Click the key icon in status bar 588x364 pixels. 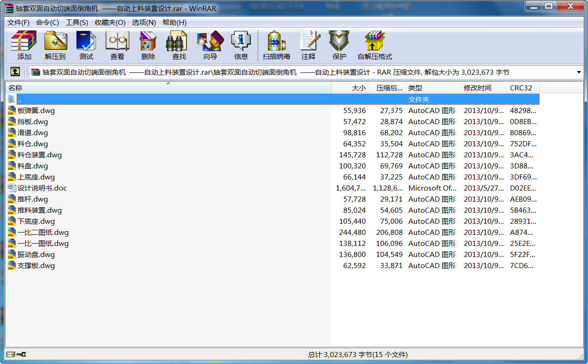pos(21,354)
